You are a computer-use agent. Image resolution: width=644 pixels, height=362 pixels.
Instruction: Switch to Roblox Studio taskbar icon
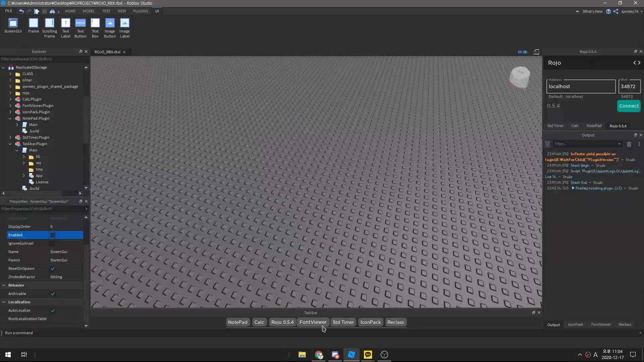[352, 355]
